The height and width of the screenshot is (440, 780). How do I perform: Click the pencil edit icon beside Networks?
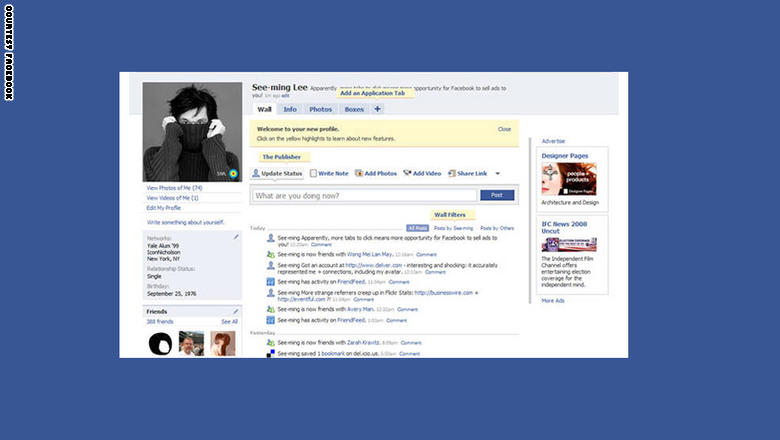[236, 237]
